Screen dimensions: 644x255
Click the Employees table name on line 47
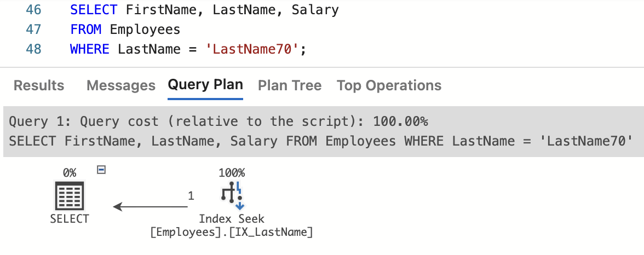coord(145,30)
